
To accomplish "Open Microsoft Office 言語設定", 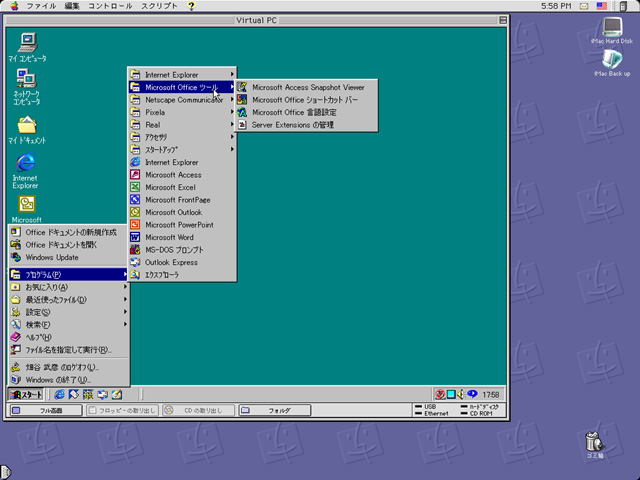I will (307, 112).
